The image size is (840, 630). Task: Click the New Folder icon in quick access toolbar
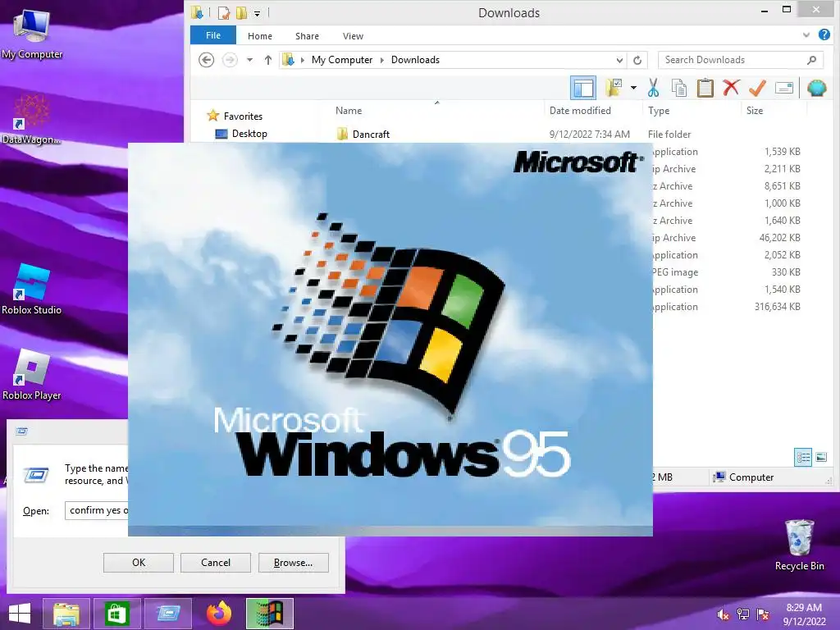pyautogui.click(x=242, y=12)
